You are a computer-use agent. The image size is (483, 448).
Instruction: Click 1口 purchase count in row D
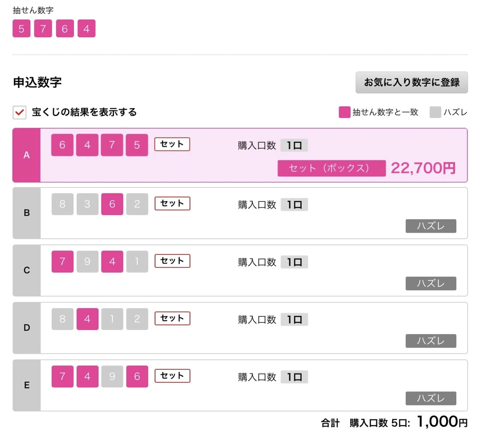pyautogui.click(x=294, y=320)
